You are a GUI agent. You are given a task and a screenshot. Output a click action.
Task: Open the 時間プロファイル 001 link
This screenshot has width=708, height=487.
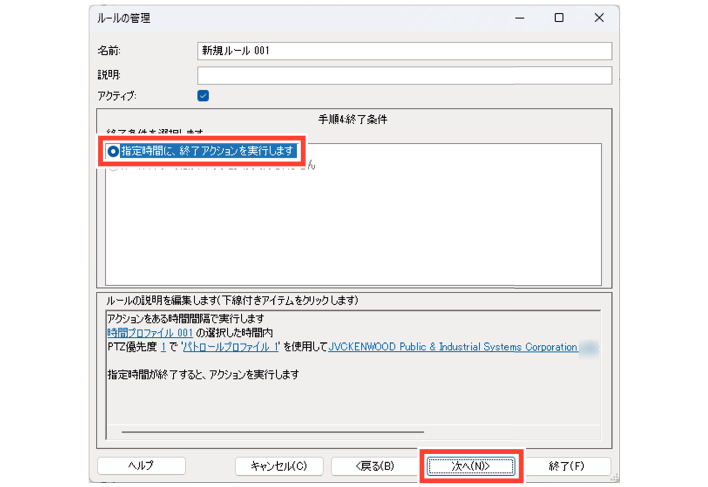150,333
